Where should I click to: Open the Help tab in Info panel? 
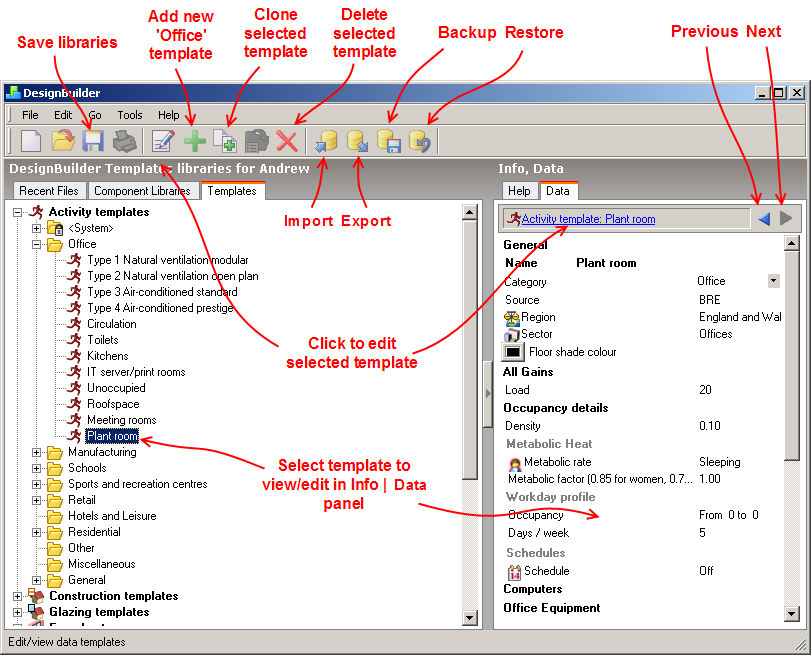pos(519,191)
